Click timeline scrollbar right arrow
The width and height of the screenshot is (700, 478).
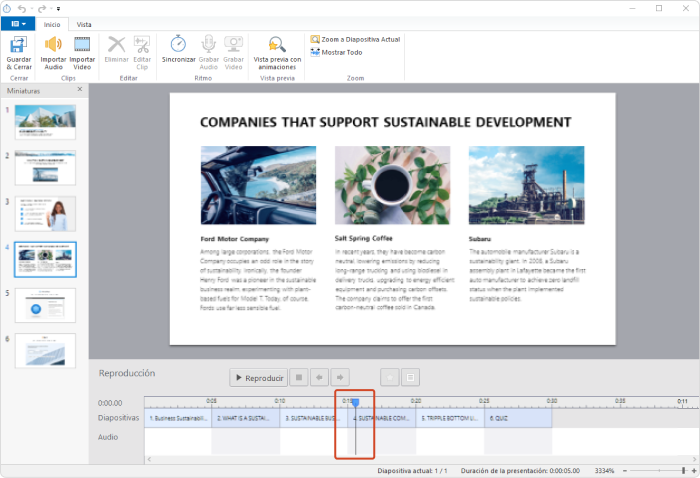click(x=695, y=459)
